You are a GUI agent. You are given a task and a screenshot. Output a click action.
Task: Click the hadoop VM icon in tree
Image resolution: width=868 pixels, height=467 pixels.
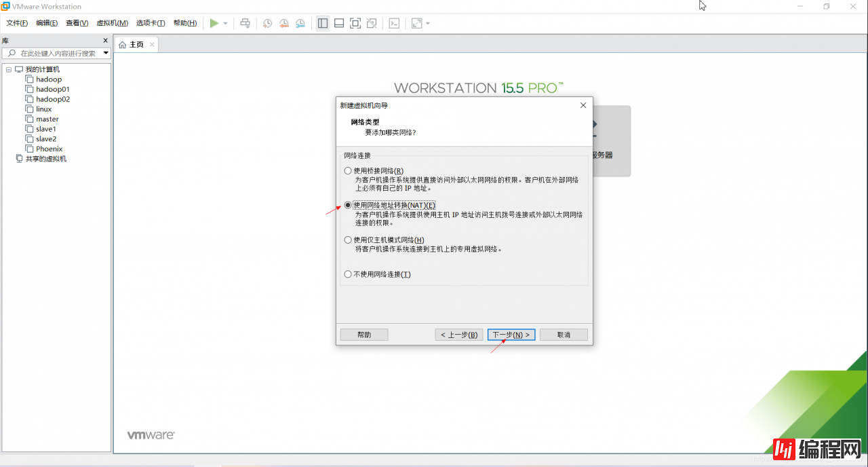[x=29, y=79]
